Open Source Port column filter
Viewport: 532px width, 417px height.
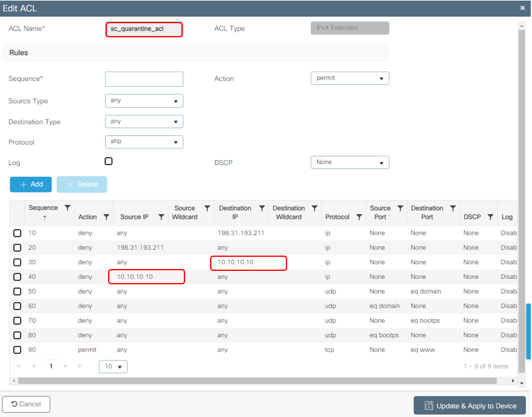[x=400, y=208]
